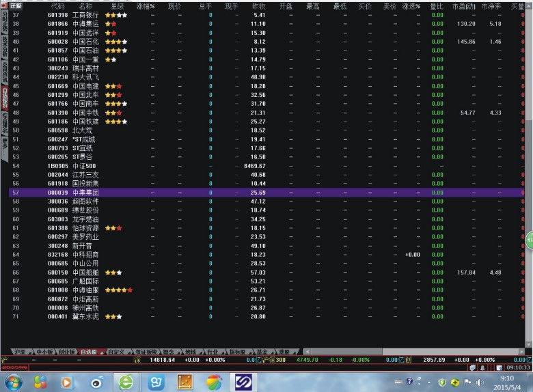Click the green shield tray icon
This screenshot has width=533, height=392.
point(442,382)
